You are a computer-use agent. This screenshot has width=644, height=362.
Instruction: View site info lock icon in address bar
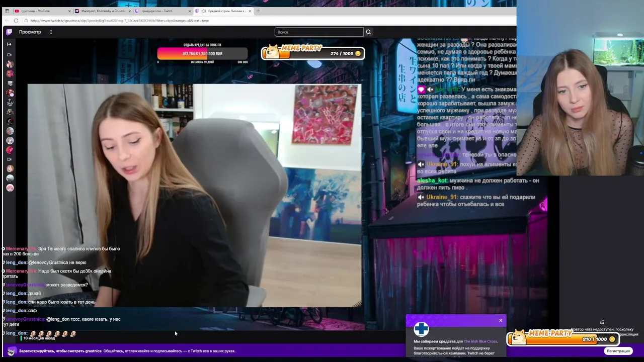[x=26, y=21]
